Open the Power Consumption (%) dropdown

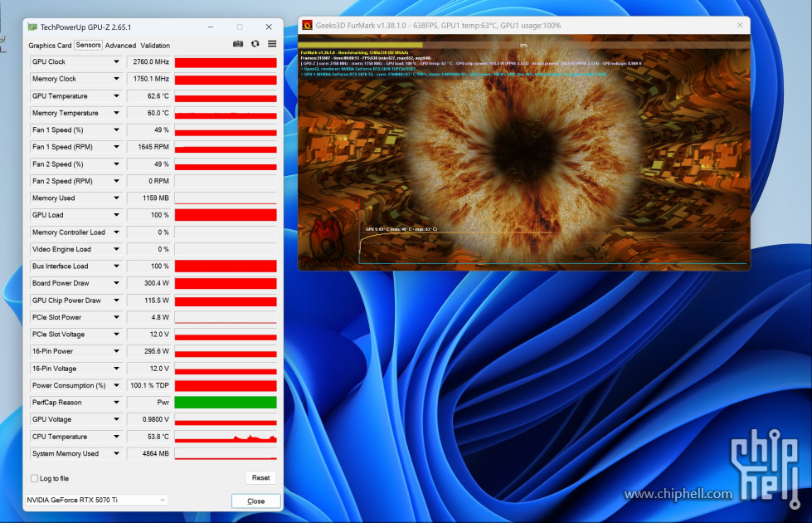point(116,386)
